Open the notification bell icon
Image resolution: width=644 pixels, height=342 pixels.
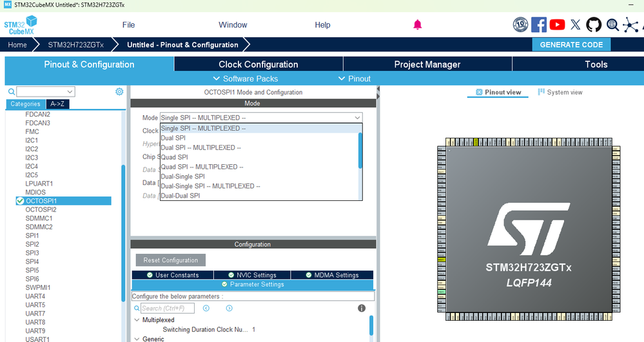(417, 24)
